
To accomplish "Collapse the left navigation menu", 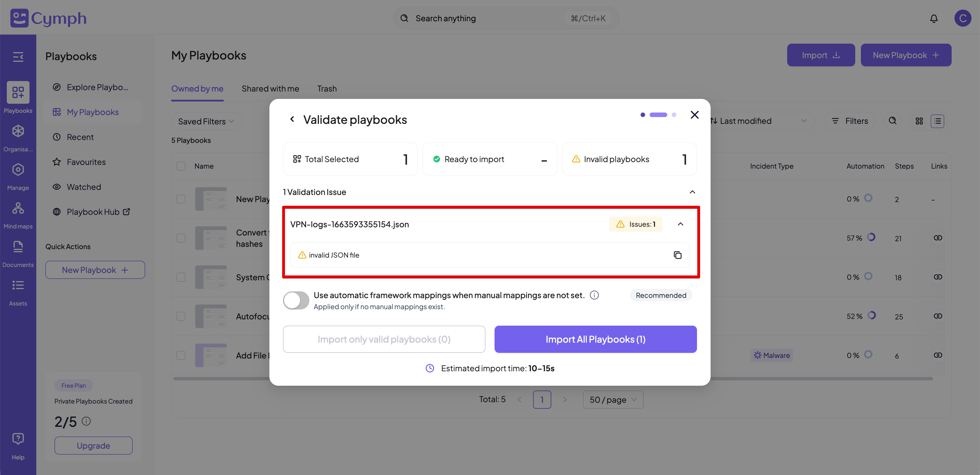I will pyautogui.click(x=18, y=57).
